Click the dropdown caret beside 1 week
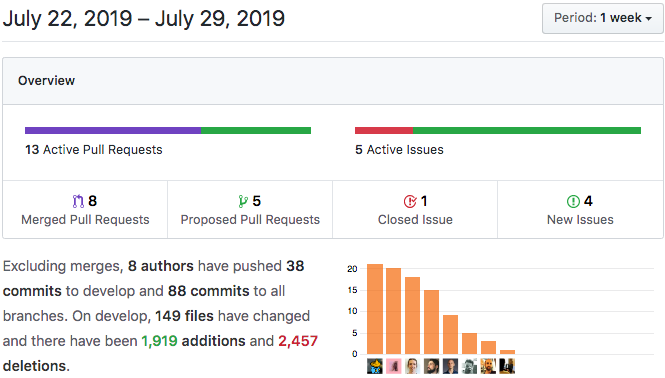 pyautogui.click(x=648, y=19)
